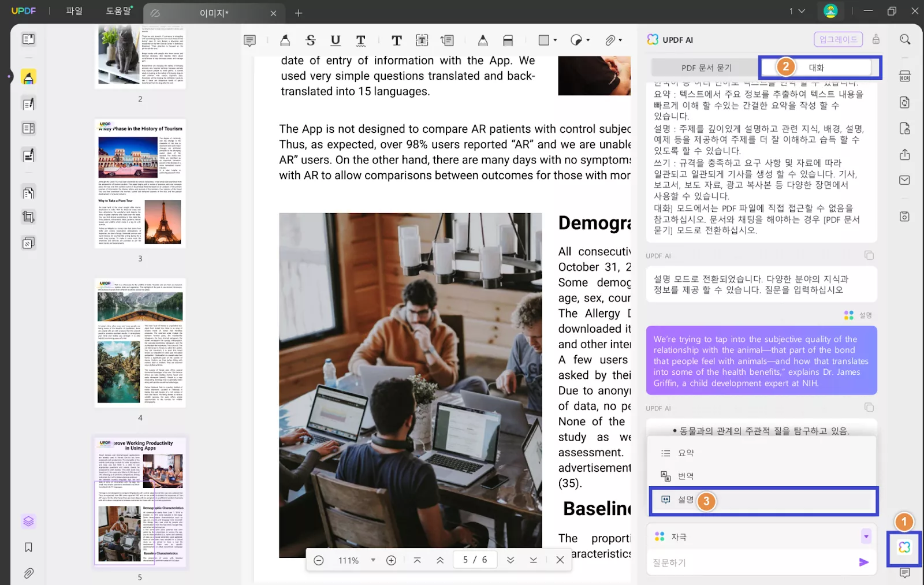Open the OCR tool in right sidebar
This screenshot has height=585, width=924.
pyautogui.click(x=905, y=77)
